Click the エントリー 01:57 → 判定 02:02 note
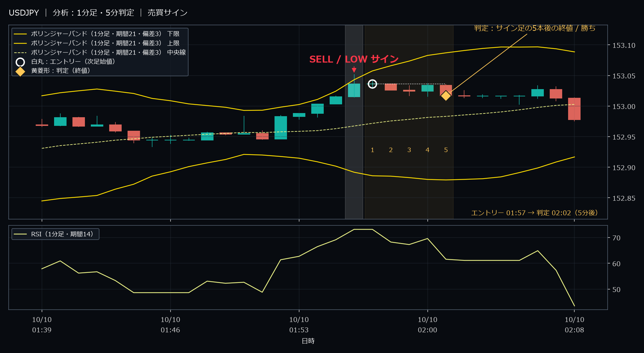This screenshot has width=644, height=353. [x=534, y=213]
